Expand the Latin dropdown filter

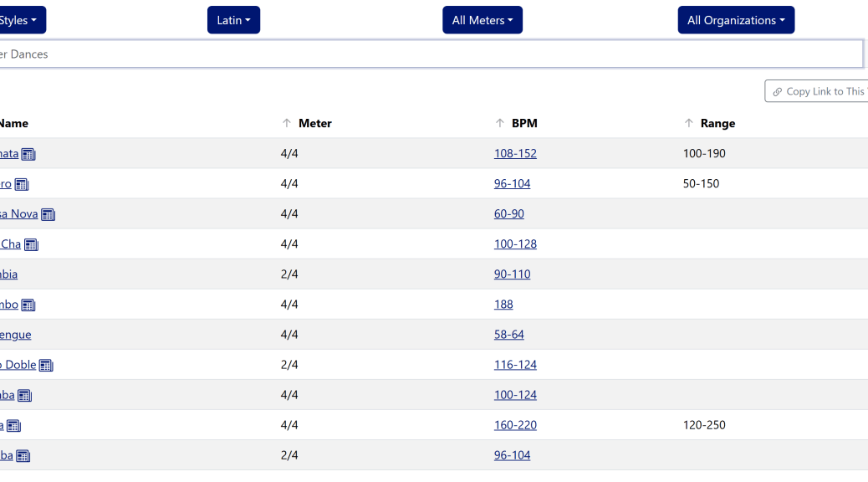233,20
